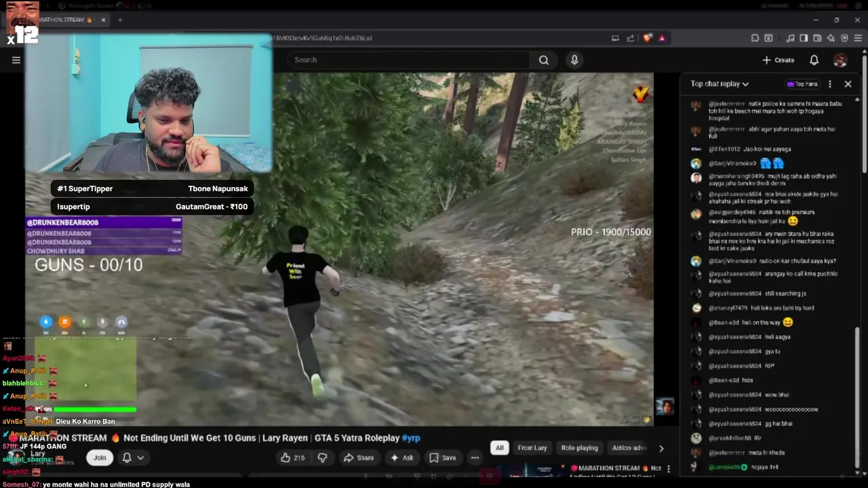Image resolution: width=868 pixels, height=488 pixels.
Task: Click @jesterrrrrr 'meta hi khede' chat message
Action: coord(747,453)
